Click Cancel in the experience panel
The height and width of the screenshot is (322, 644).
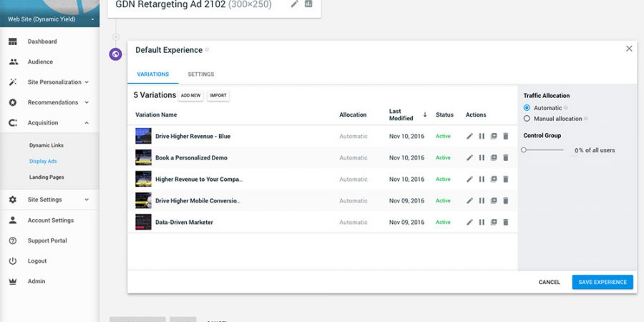pos(549,282)
